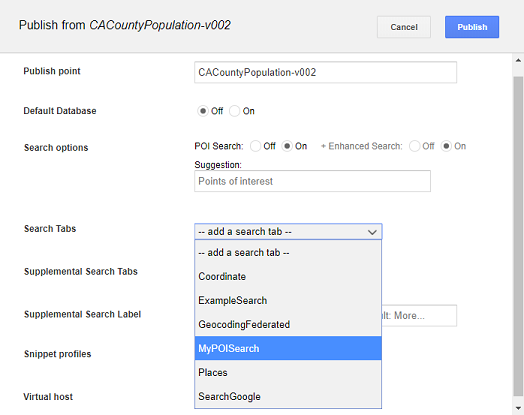
Task: Select the highlighted MyPOISearch option
Action: tap(288, 348)
